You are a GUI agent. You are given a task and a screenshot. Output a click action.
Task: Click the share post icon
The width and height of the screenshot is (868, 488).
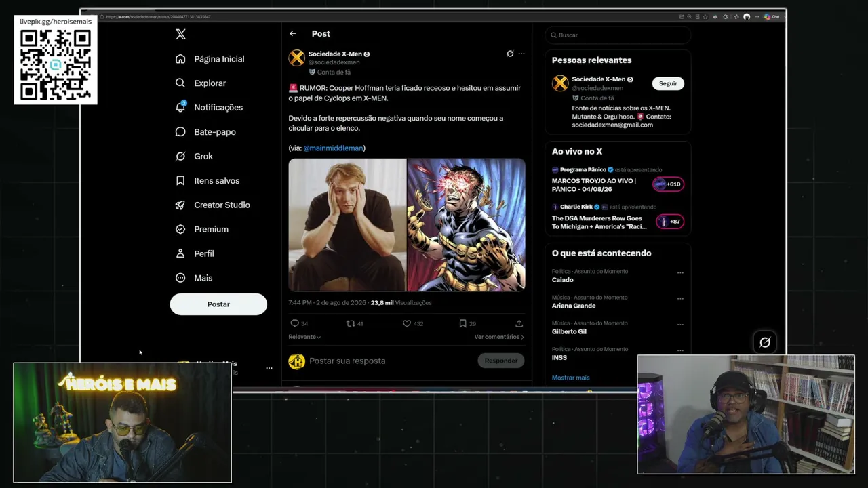tap(519, 324)
